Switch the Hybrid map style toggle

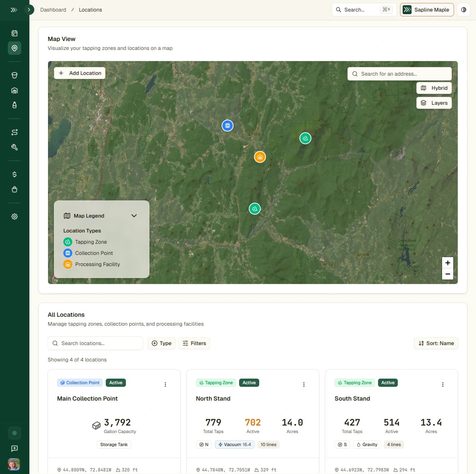[434, 88]
